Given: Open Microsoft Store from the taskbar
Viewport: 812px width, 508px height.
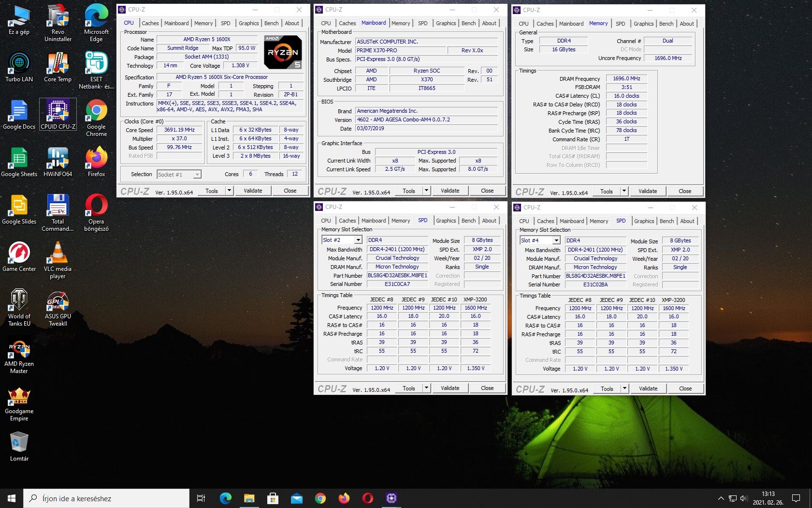Looking at the screenshot, I should click(273, 498).
